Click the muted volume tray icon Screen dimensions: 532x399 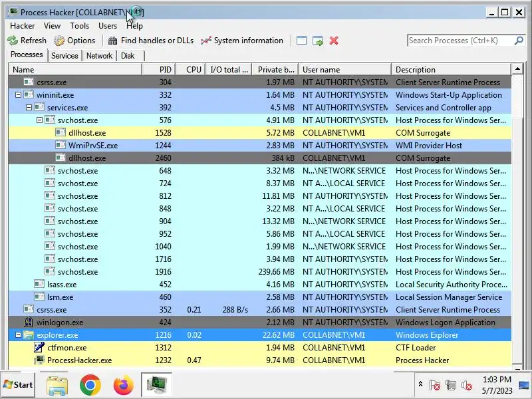coord(467,386)
